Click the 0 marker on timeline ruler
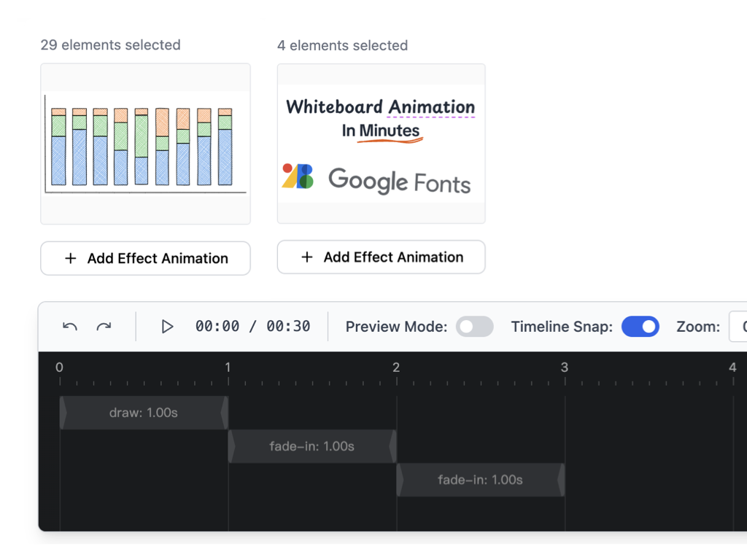The image size is (747, 560). pos(59,367)
